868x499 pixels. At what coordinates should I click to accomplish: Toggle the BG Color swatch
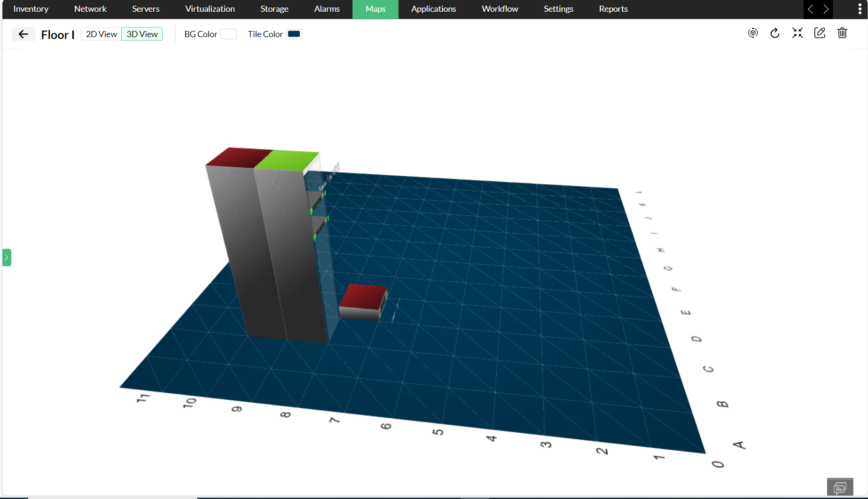tap(229, 34)
